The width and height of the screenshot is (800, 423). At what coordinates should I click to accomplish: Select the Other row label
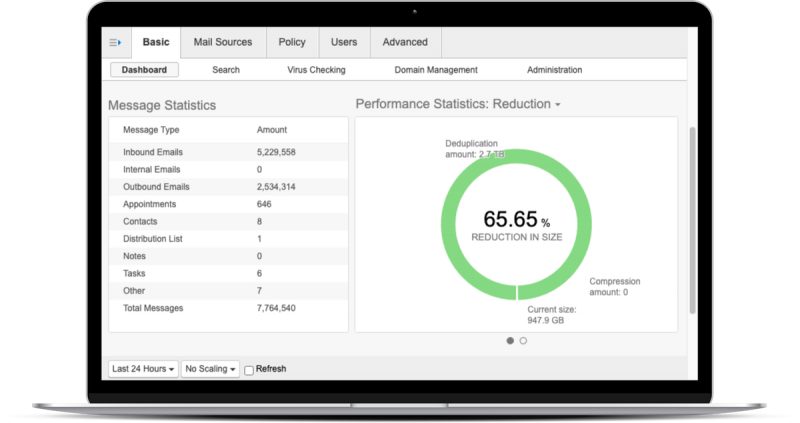[134, 291]
